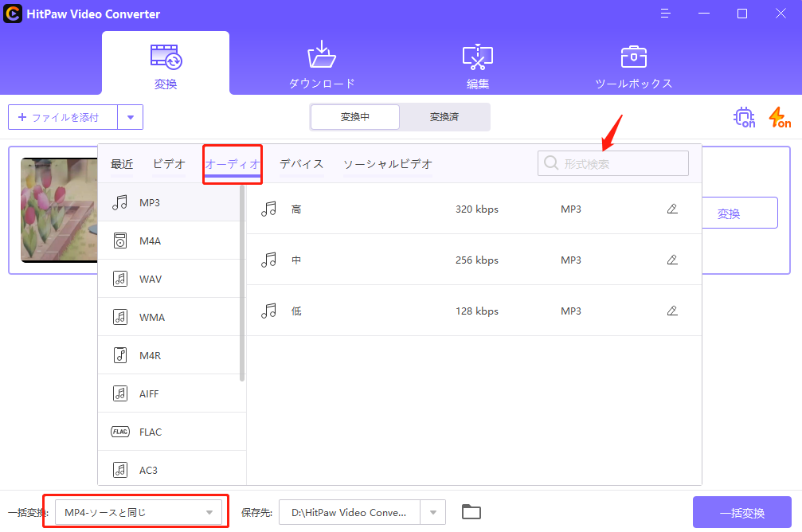
Task: Open the output folder icon
Action: tap(471, 511)
